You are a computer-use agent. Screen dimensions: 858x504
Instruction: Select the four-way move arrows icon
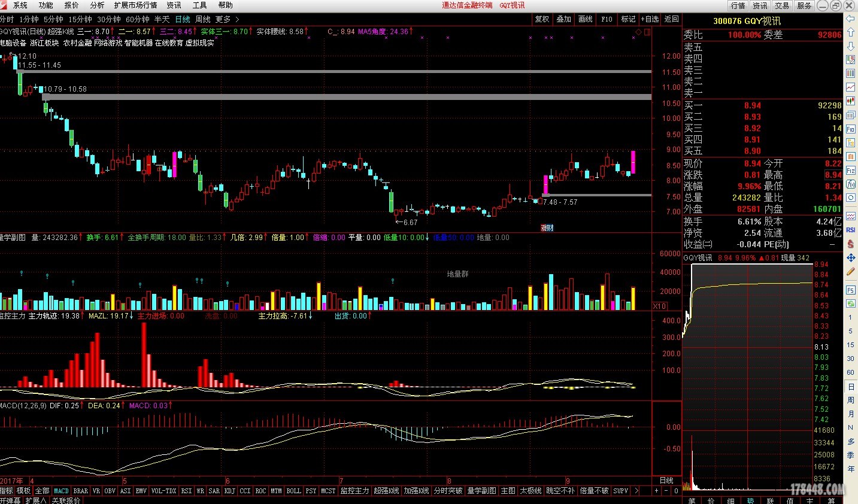click(850, 257)
